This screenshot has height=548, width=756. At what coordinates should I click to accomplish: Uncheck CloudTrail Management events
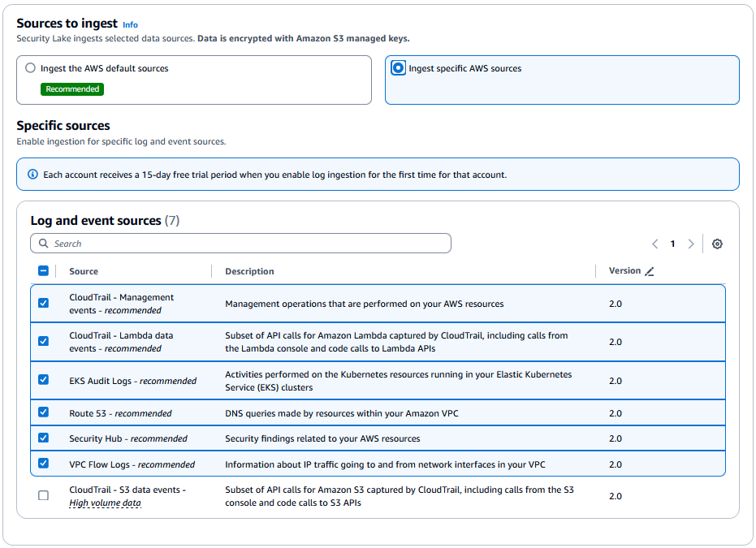click(x=43, y=303)
